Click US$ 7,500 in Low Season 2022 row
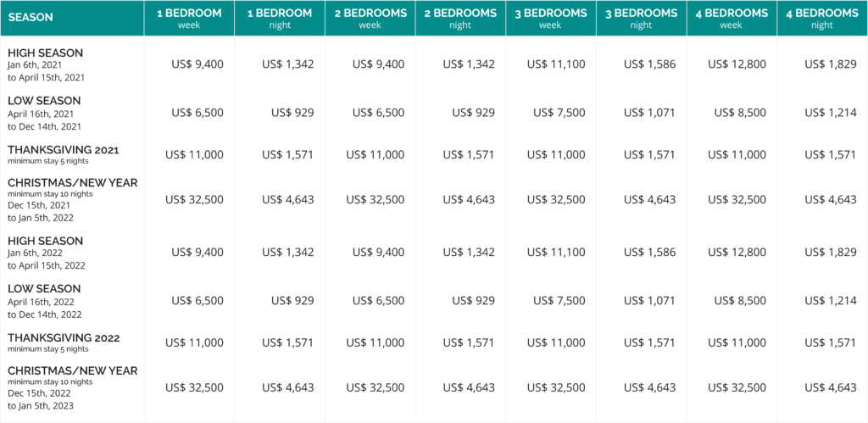The image size is (868, 423). coord(559,301)
